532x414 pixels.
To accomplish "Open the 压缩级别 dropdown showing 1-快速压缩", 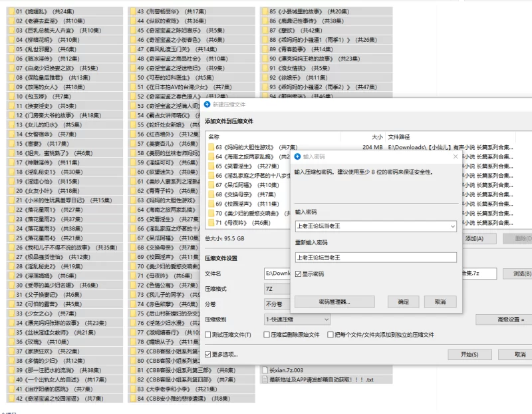I will tap(297, 319).
